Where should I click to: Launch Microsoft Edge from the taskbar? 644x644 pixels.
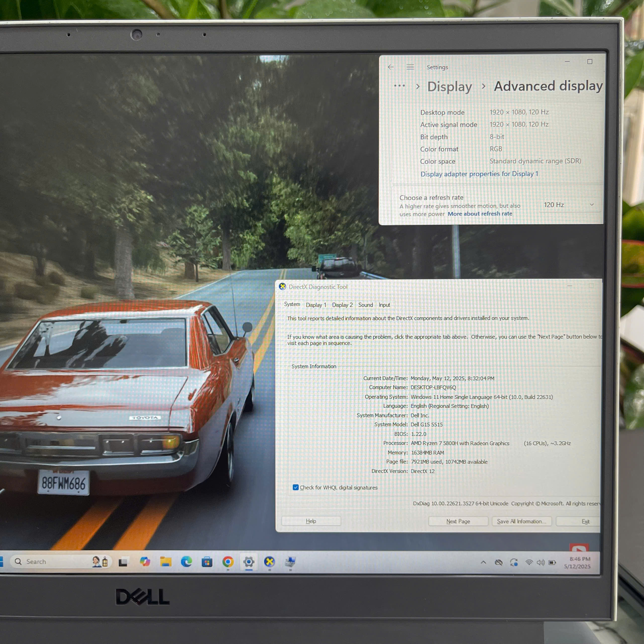(186, 562)
